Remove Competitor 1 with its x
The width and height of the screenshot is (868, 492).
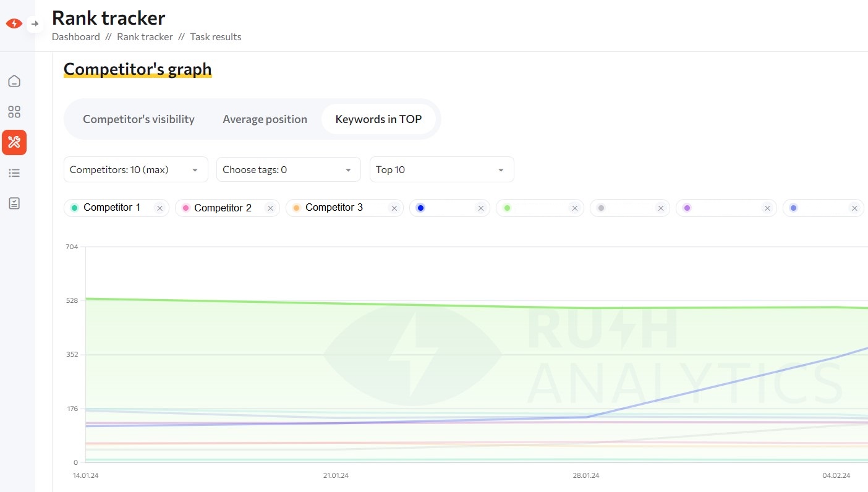160,208
